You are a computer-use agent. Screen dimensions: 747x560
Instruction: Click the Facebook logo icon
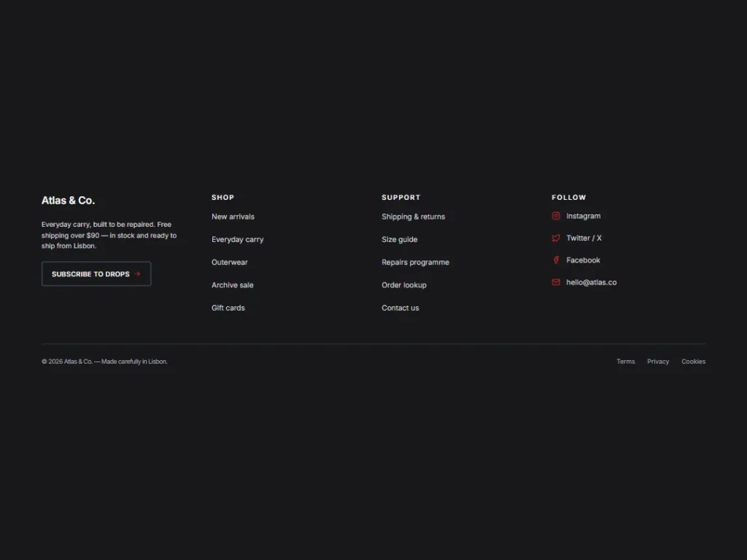click(x=555, y=260)
